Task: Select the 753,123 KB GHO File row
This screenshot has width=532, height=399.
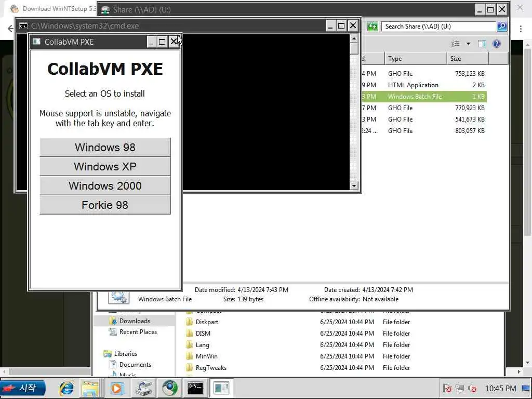Action: 423,74
